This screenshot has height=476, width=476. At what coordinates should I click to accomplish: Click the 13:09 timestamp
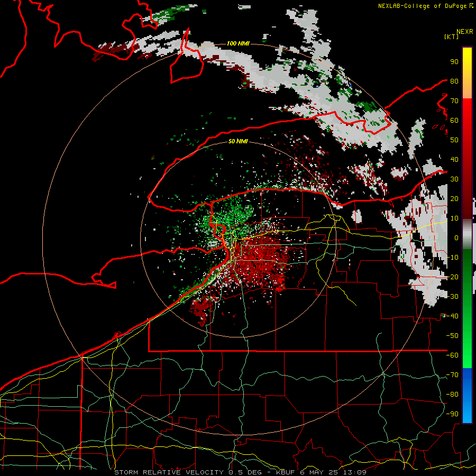[355, 472]
